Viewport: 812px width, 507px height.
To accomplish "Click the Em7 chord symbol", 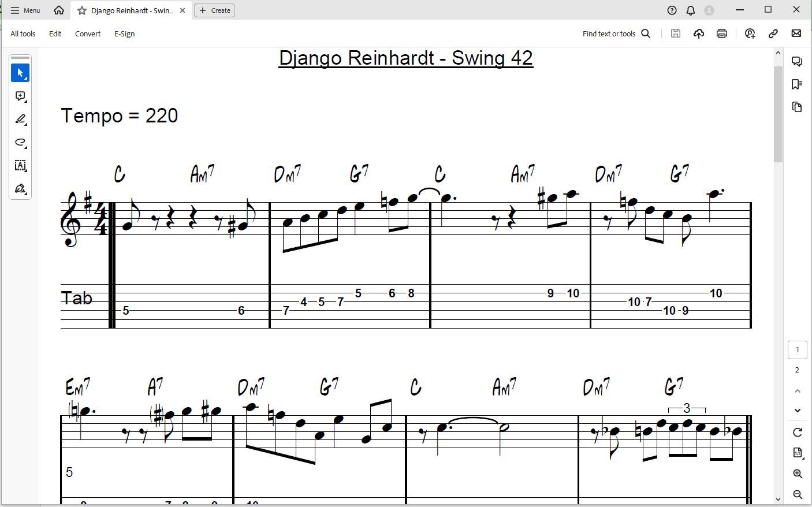I will pos(78,387).
